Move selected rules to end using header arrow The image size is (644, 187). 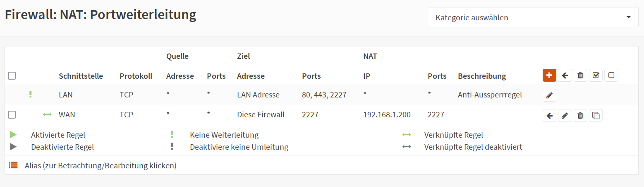coord(565,75)
